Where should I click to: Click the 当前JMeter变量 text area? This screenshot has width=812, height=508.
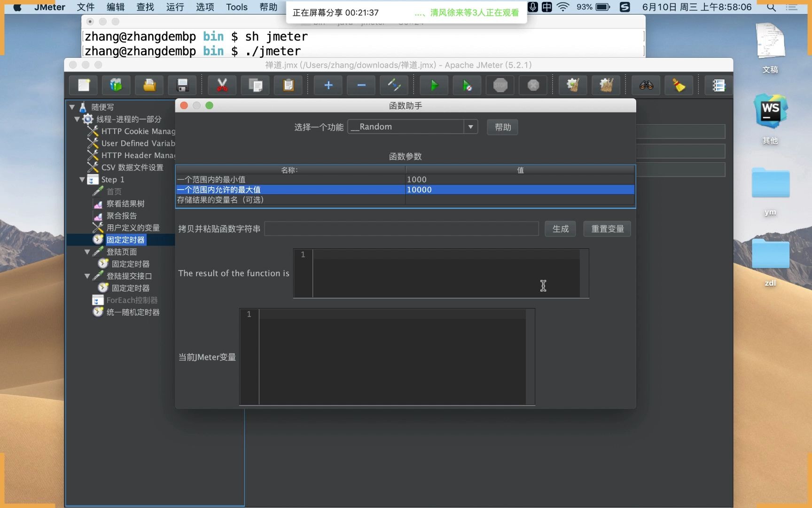click(387, 357)
